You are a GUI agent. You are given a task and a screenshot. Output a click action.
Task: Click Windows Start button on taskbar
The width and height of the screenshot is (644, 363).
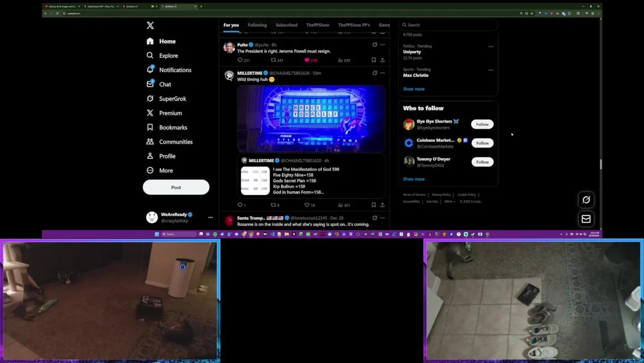[x=157, y=234]
